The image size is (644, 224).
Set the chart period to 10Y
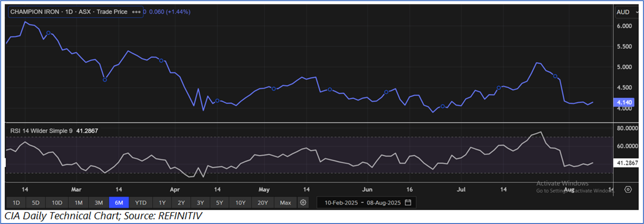click(x=239, y=203)
